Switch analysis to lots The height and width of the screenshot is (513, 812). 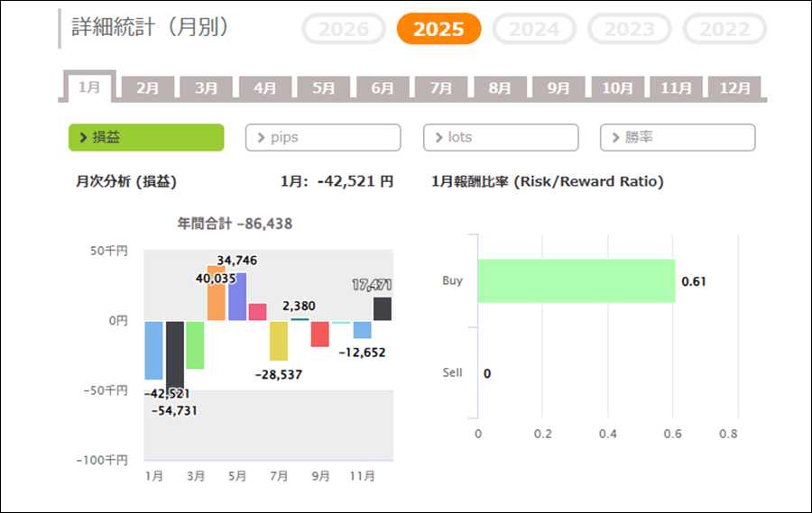(x=501, y=138)
